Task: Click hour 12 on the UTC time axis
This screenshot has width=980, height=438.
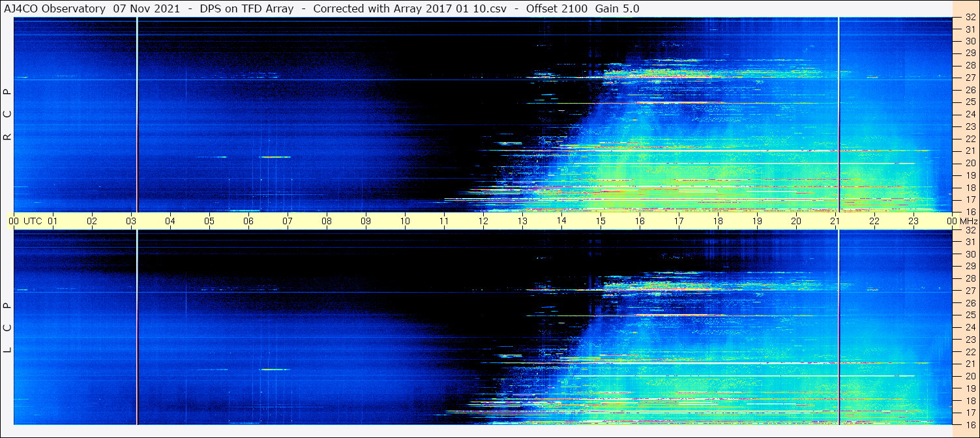Action: [483, 221]
